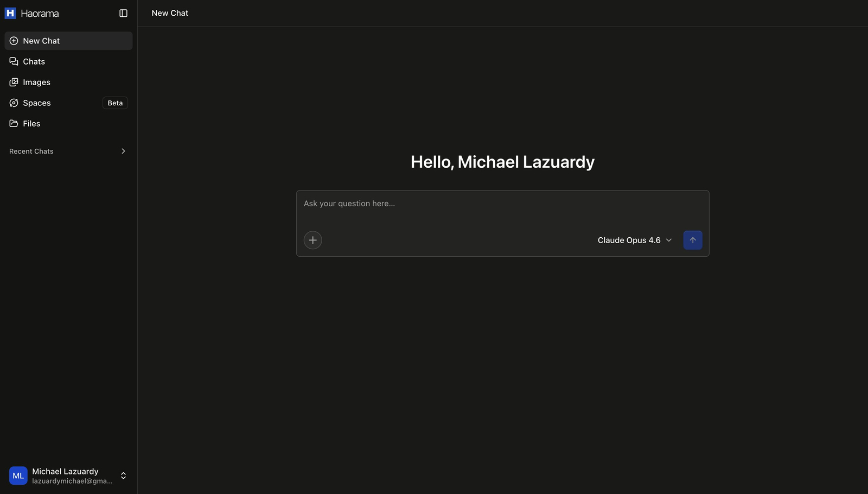This screenshot has width=868, height=494.
Task: Open the Images gallery icon
Action: click(x=14, y=82)
